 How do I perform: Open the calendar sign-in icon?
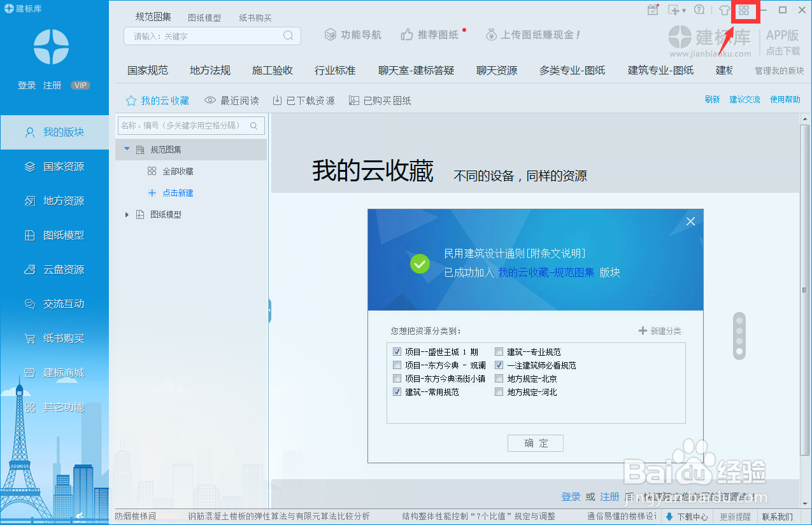coord(652,10)
